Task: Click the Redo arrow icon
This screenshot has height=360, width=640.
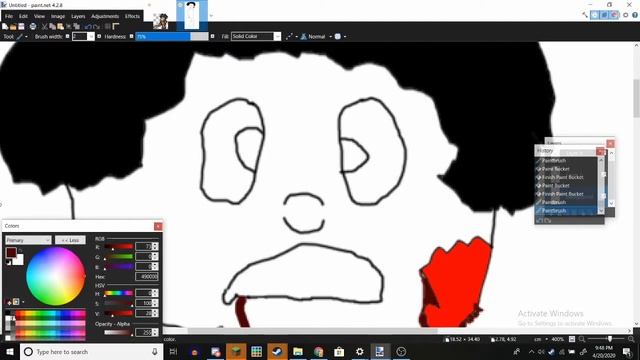Action: tap(96, 27)
